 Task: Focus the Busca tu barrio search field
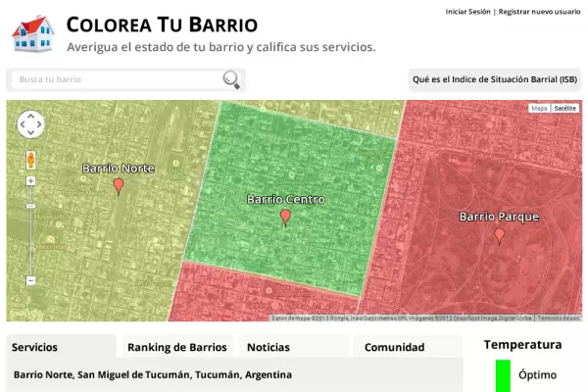(x=117, y=79)
